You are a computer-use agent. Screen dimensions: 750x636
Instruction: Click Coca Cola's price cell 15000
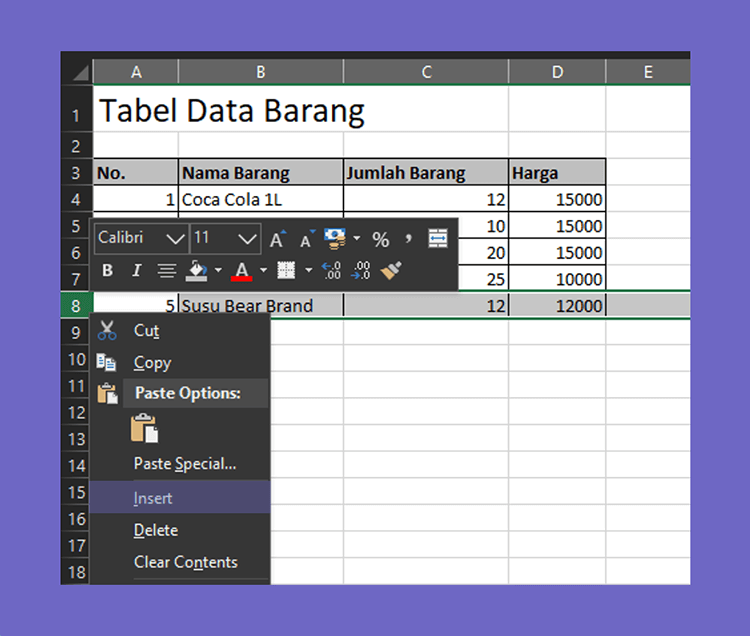pos(557,199)
